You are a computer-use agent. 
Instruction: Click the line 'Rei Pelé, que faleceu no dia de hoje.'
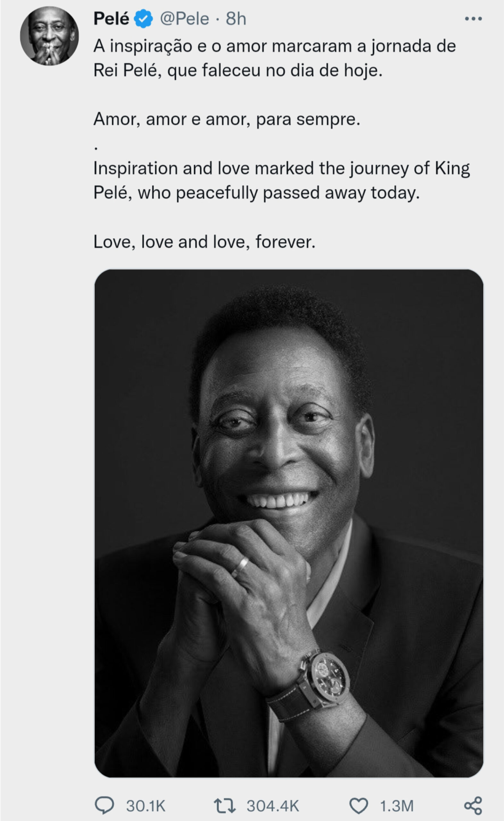[x=238, y=70]
